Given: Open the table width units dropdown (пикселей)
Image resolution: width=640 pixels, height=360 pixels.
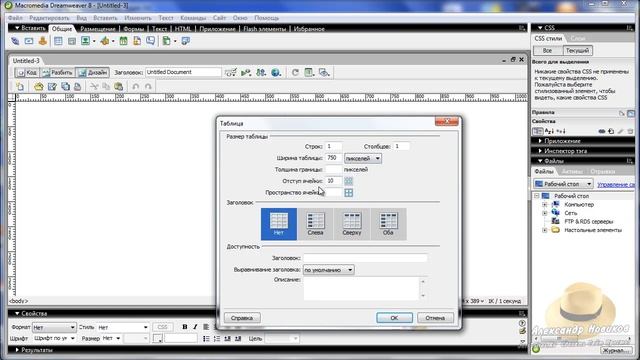Looking at the screenshot, I should click(363, 158).
